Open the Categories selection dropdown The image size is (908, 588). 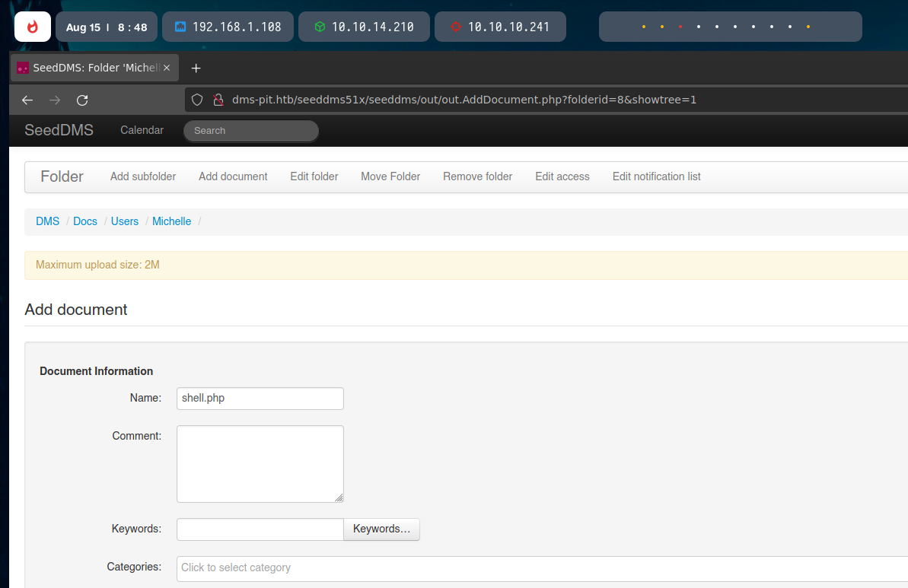tap(542, 568)
